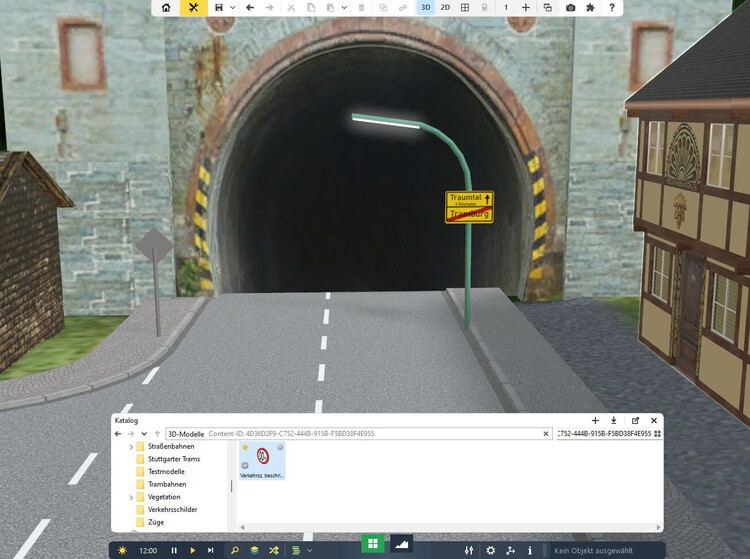Open the layers icon in bottom bar

255,550
